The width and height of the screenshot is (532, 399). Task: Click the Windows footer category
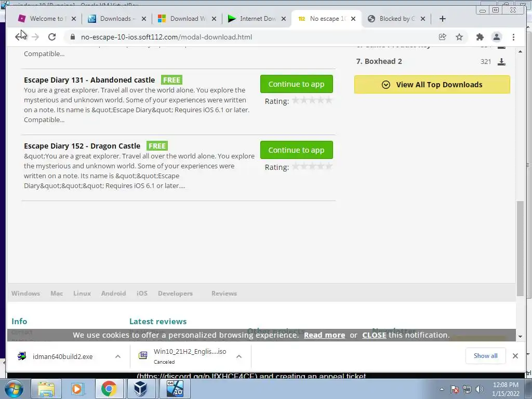click(x=25, y=293)
